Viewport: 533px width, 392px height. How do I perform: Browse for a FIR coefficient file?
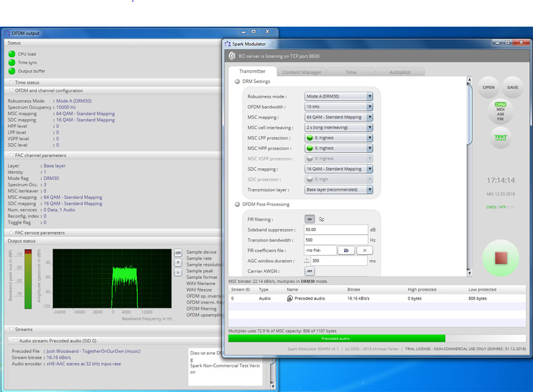tap(346, 250)
